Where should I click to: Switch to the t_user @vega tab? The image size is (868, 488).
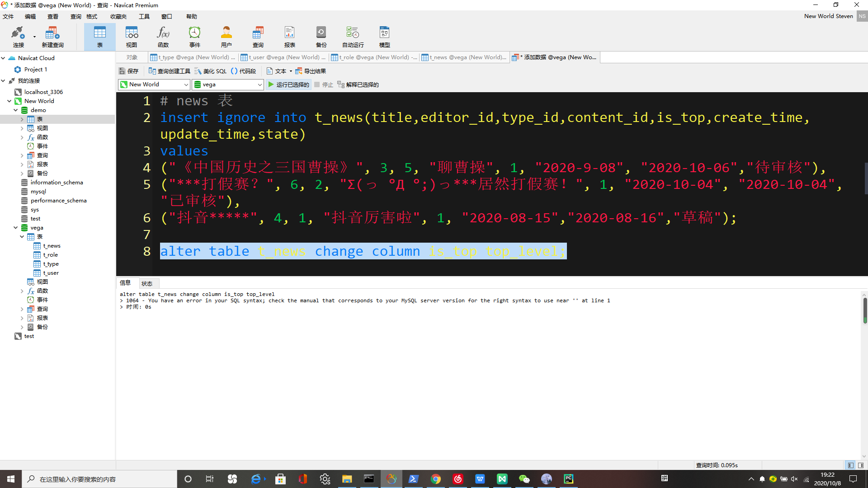click(283, 57)
